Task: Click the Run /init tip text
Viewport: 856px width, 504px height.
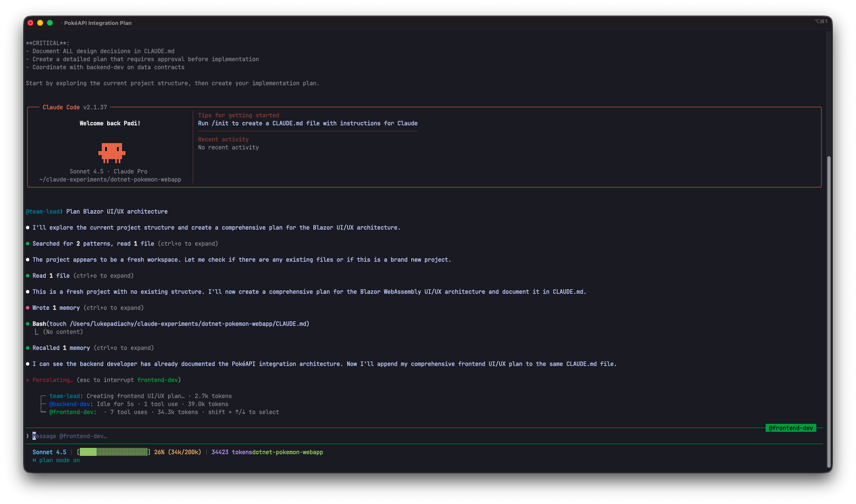Action: click(307, 123)
